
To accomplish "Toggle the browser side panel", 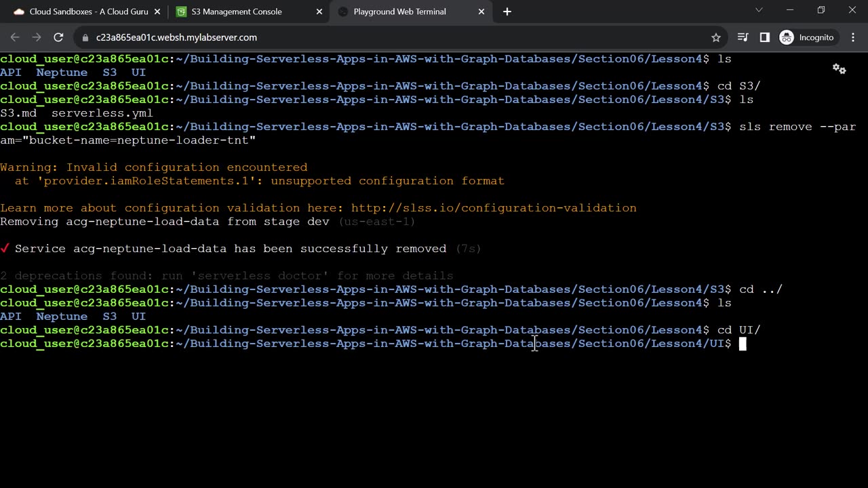I will tap(764, 37).
